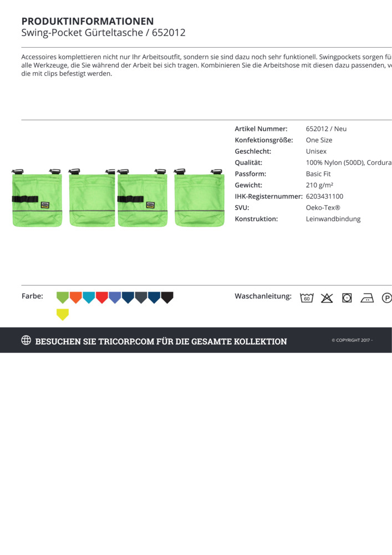Image resolution: width=392 pixels, height=555 pixels.
Task: Select the turquoise color swatch
Action: pyautogui.click(x=89, y=297)
